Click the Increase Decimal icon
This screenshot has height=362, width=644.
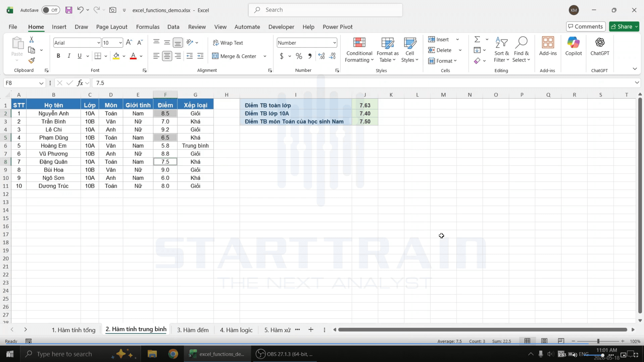point(321,56)
